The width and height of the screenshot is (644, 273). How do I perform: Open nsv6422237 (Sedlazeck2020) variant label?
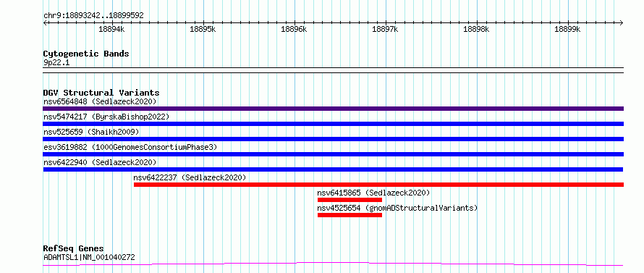(190, 177)
